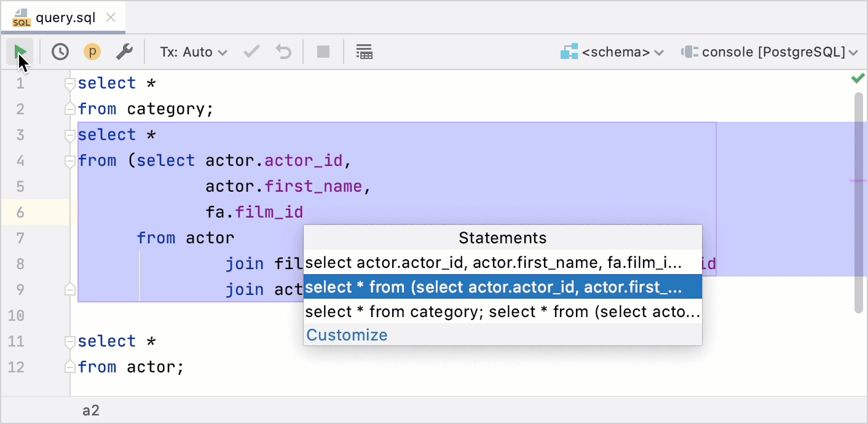
Task: Collapse the fold region on line 2
Action: 69,108
